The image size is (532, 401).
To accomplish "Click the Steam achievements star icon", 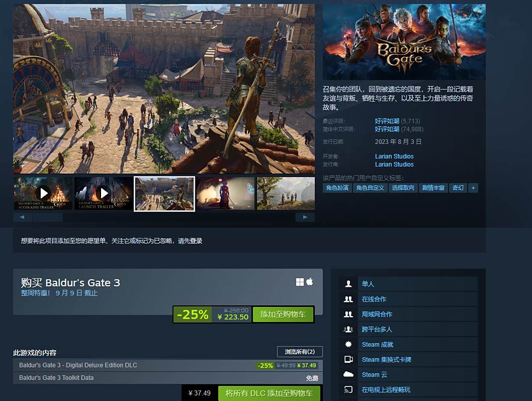I will tap(348, 344).
